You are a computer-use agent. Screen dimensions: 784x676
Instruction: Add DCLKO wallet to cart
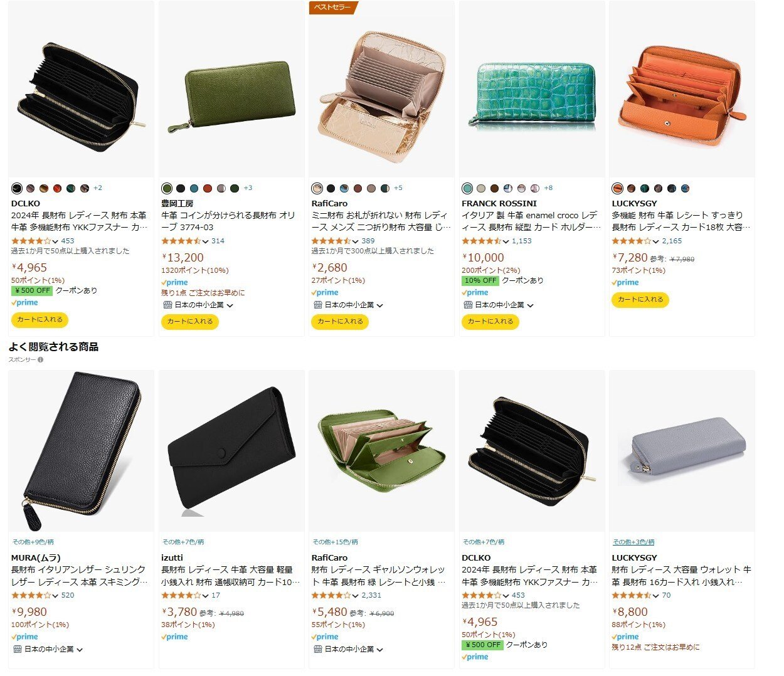(40, 320)
